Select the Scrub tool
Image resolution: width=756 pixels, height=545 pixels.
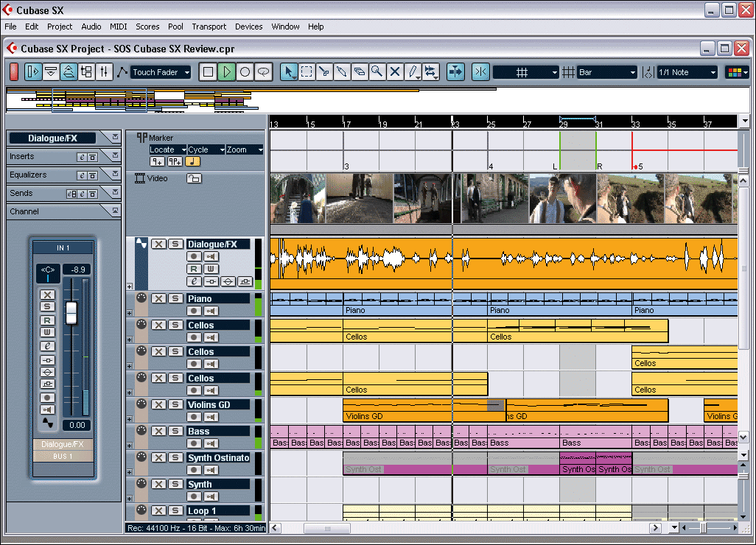430,72
